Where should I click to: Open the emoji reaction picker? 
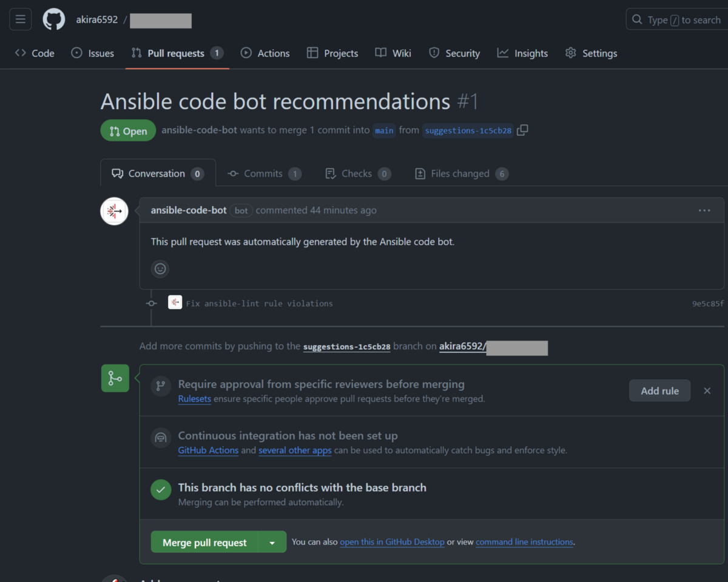[x=160, y=269]
